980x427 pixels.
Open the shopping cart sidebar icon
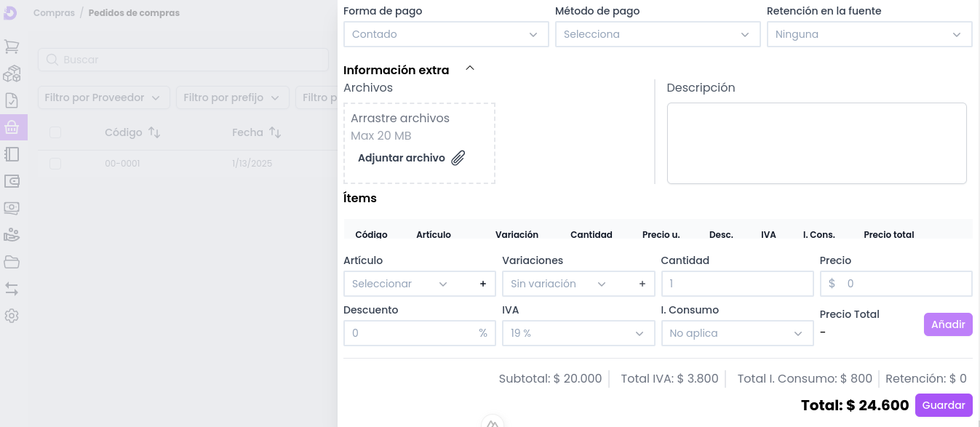click(x=12, y=47)
